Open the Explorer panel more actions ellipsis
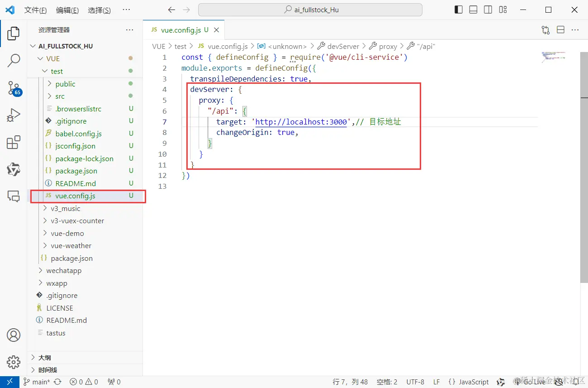The image size is (588, 388). (129, 30)
